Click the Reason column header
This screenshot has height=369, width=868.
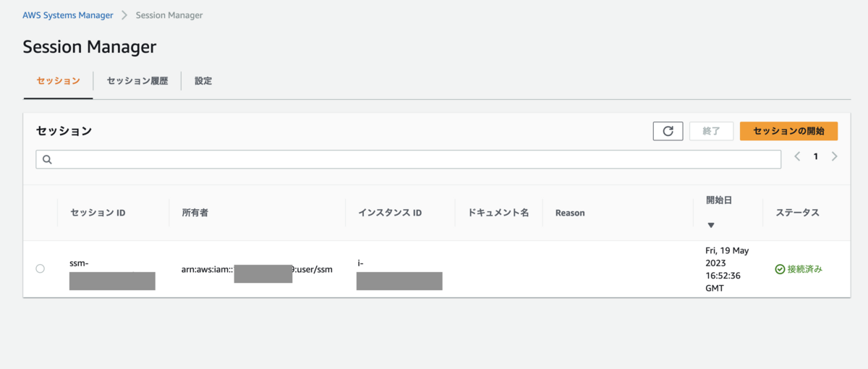click(x=570, y=213)
